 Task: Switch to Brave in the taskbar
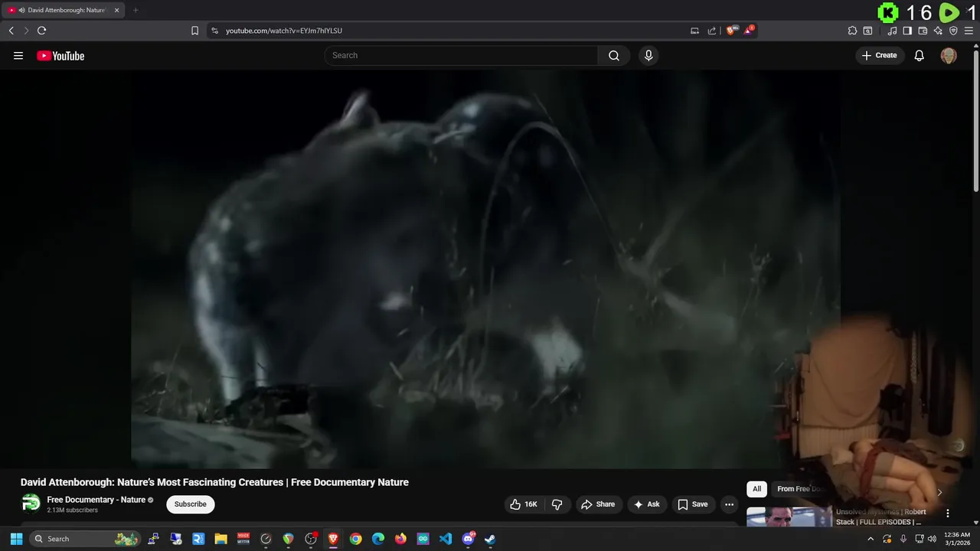pos(333,539)
